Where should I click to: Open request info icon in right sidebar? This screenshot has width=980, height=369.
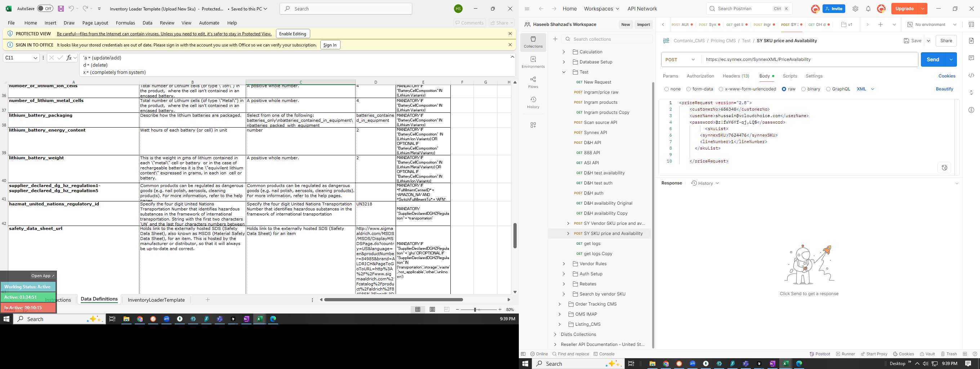(x=971, y=110)
